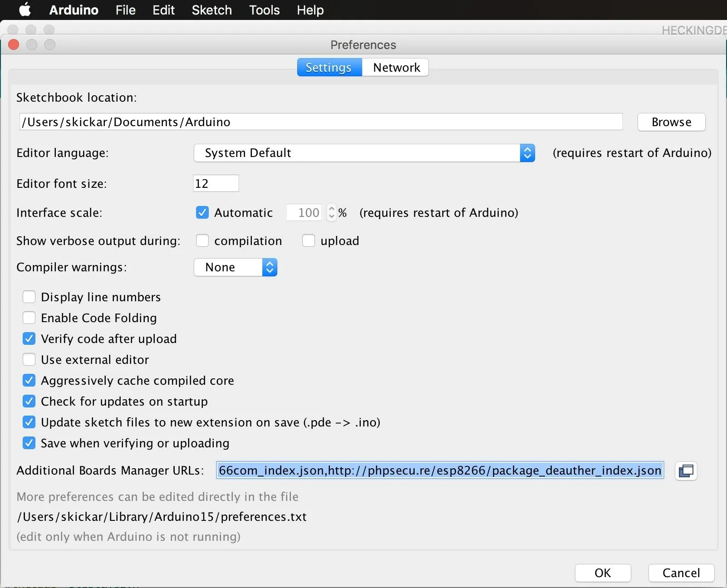Open the Edit menu

tap(163, 10)
